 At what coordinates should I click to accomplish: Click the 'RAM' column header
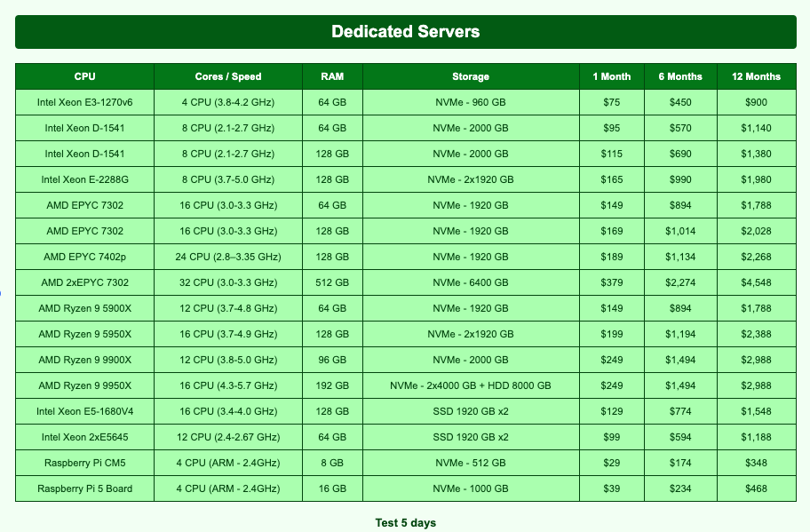coord(332,76)
